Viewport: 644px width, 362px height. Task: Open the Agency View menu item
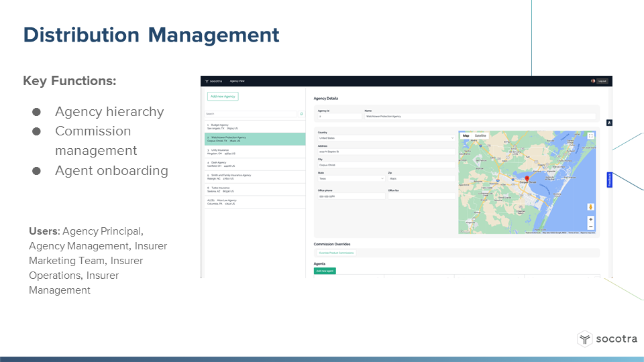[x=237, y=81]
